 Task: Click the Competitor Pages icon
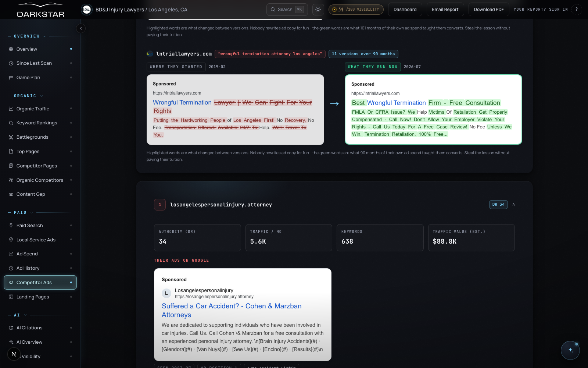click(11, 166)
